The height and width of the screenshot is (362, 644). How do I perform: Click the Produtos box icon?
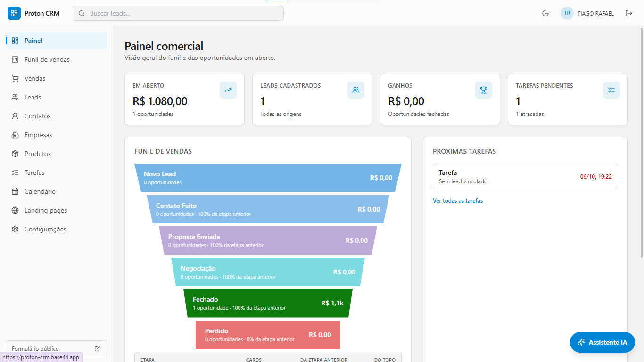[x=15, y=154]
